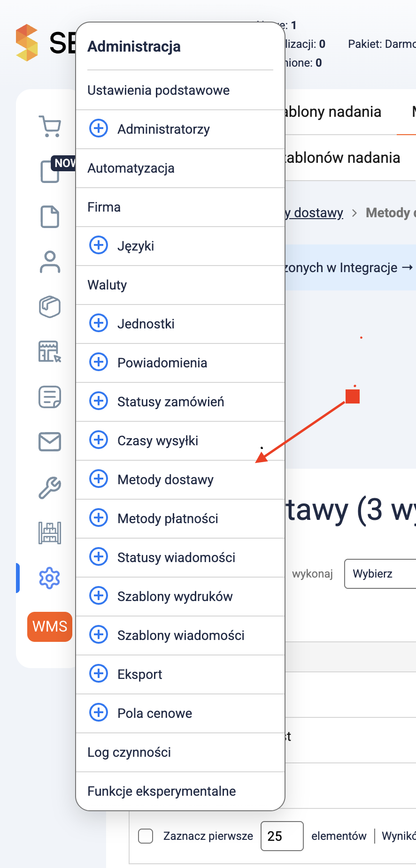This screenshot has width=416, height=868.
Task: Open the gear settings sidebar icon
Action: point(50,578)
